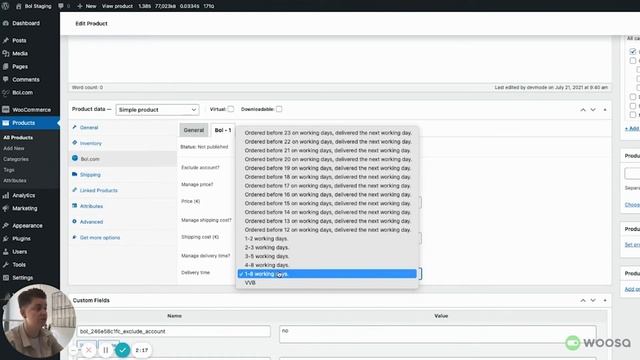Switch to the Bol - 1 account tab
This screenshot has height=360, width=640.
pos(223,130)
